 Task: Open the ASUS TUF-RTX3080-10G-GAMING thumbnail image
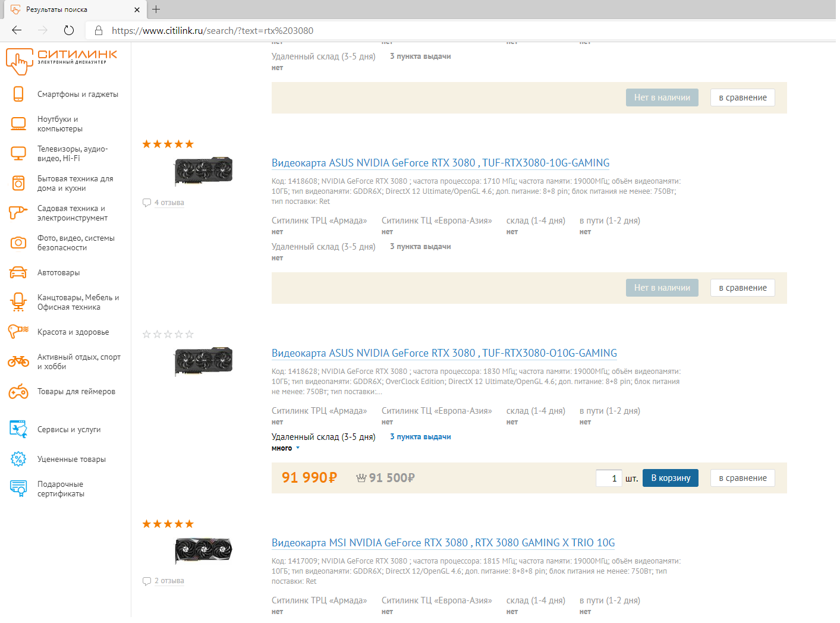[x=203, y=172]
